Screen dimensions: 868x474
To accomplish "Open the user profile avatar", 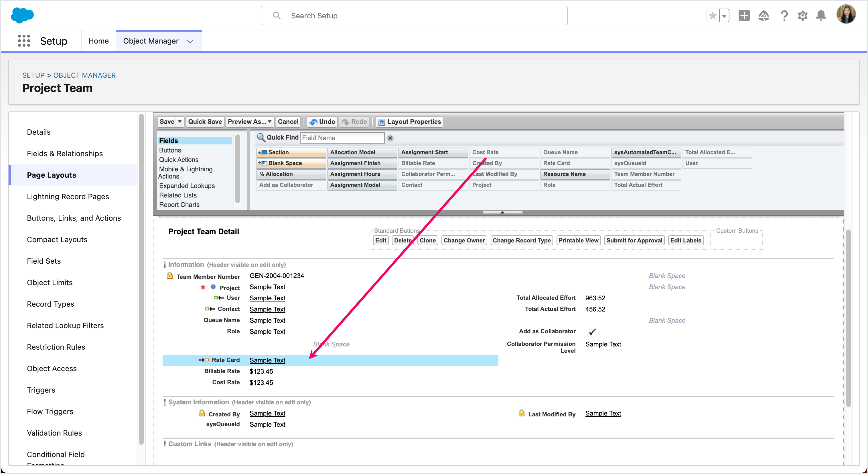I will 846,14.
